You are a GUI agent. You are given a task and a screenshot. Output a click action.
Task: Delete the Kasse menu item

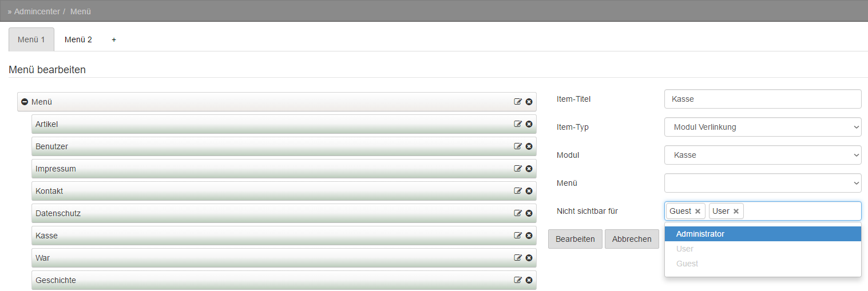[x=529, y=236]
